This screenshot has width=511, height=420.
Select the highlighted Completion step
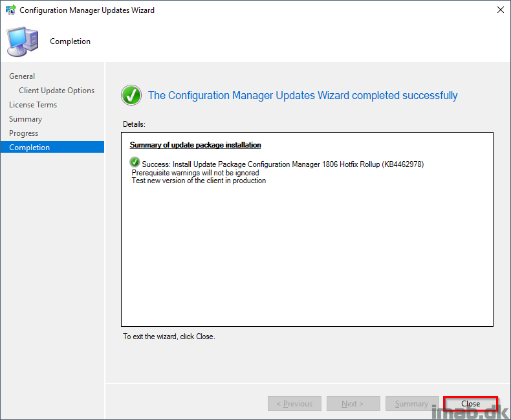[52, 147]
